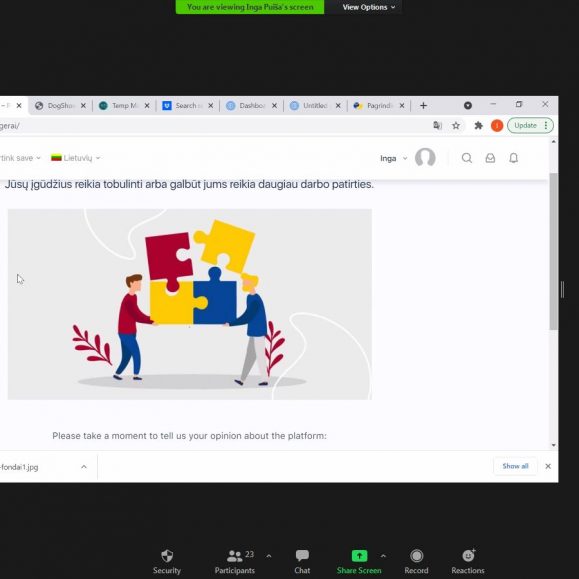Click the fondai1.jpg downloaded file
The image size is (579, 579).
pyautogui.click(x=19, y=467)
